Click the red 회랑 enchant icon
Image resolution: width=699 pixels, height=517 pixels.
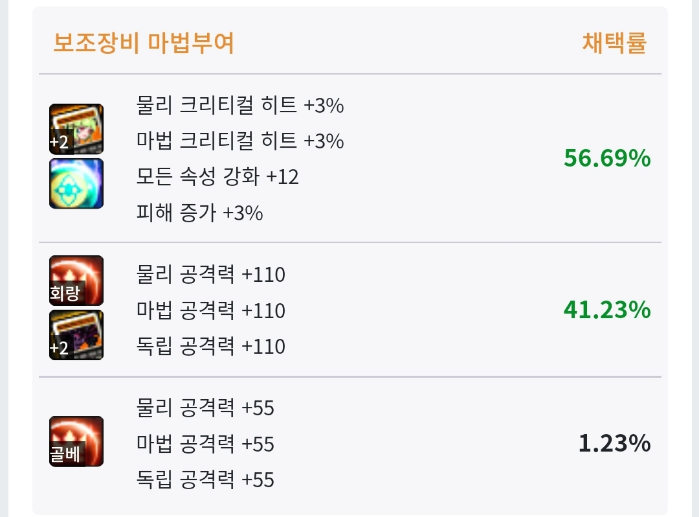76,281
